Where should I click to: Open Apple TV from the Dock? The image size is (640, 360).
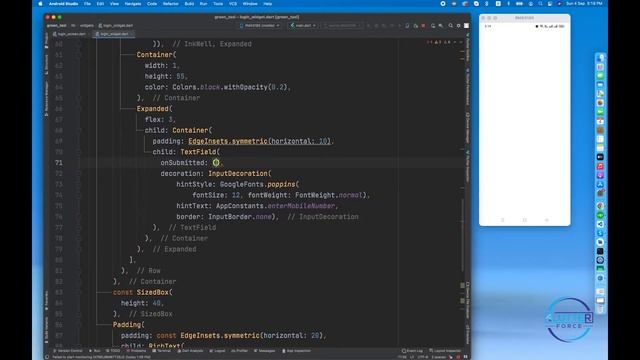point(600,157)
